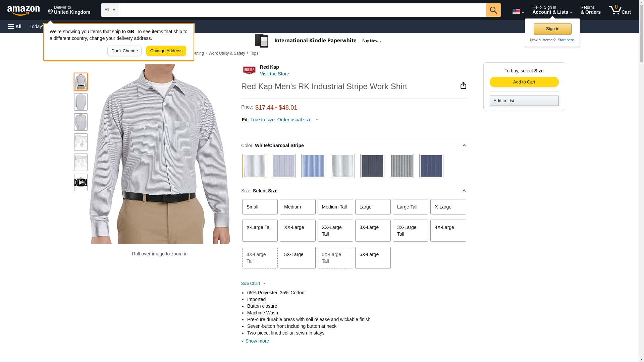
Task: Open the country flag language selector
Action: (x=518, y=11)
